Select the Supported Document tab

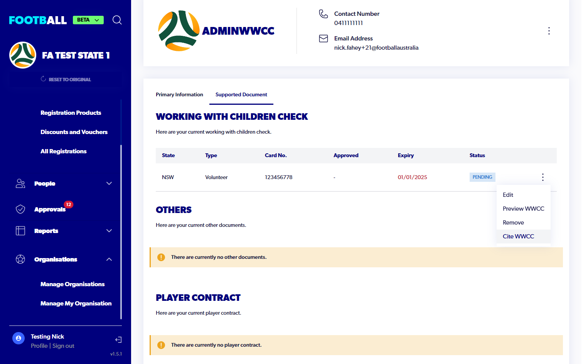[x=241, y=95]
